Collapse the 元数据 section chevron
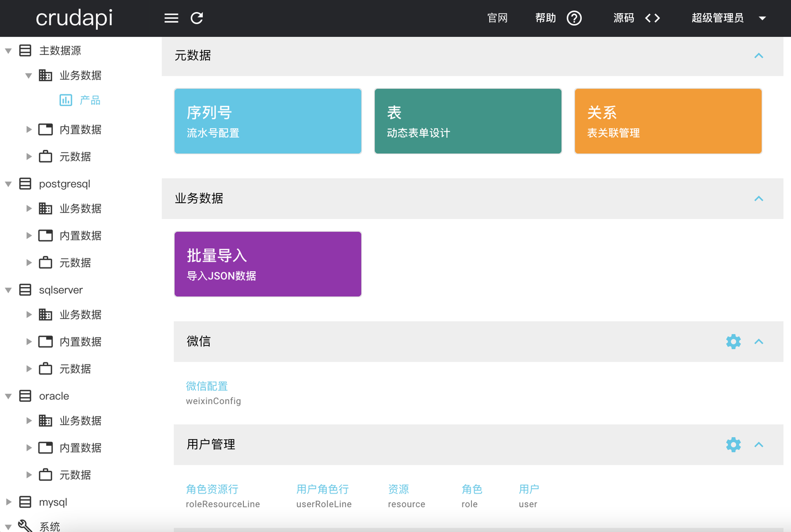This screenshot has height=532, width=791. click(759, 55)
